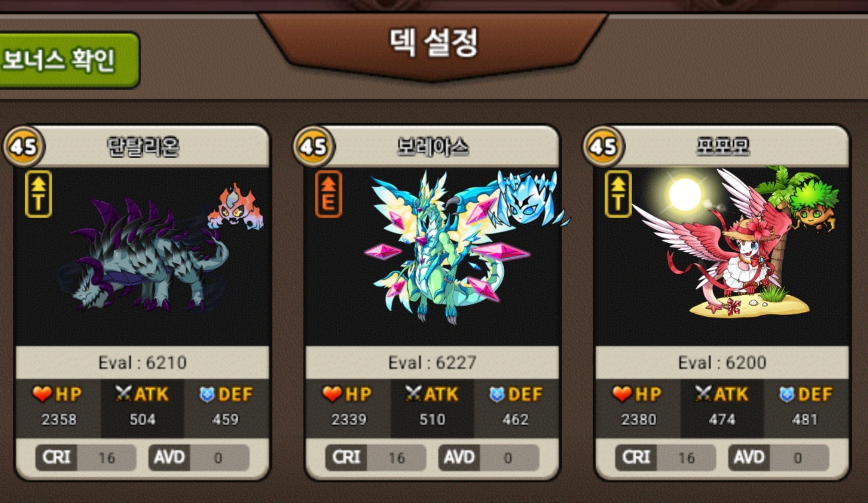Click the level 45 badge on 단탈리온 card

pyautogui.click(x=24, y=146)
